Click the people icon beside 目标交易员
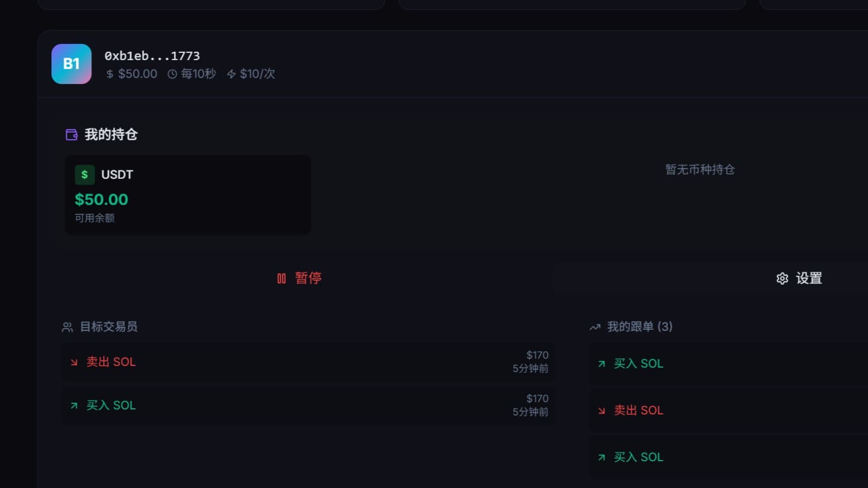This screenshot has width=868, height=488. click(67, 327)
